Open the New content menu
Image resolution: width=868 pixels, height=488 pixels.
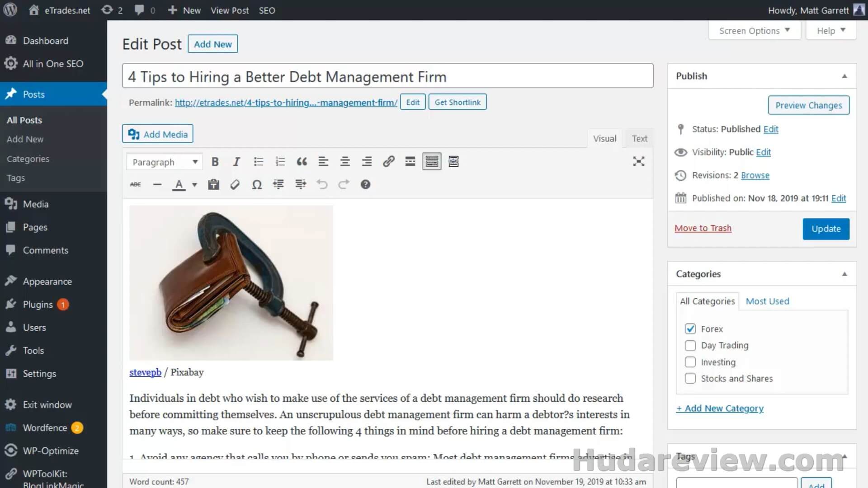[x=184, y=10]
